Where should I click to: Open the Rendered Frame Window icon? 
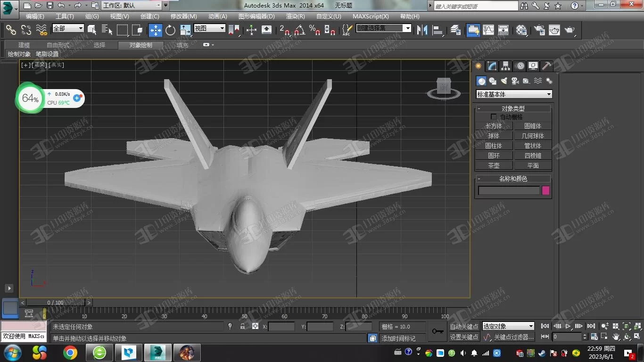tap(554, 30)
